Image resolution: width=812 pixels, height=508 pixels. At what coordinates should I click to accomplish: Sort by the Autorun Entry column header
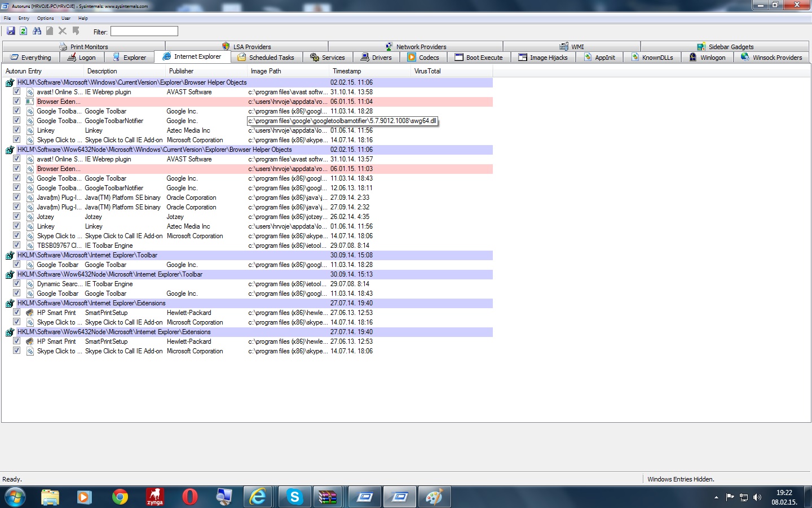(x=43, y=71)
